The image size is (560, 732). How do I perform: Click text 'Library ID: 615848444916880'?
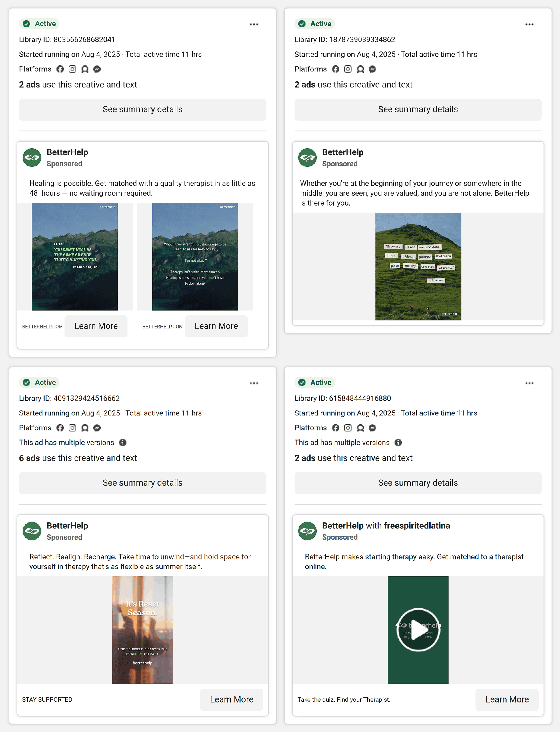pos(343,398)
